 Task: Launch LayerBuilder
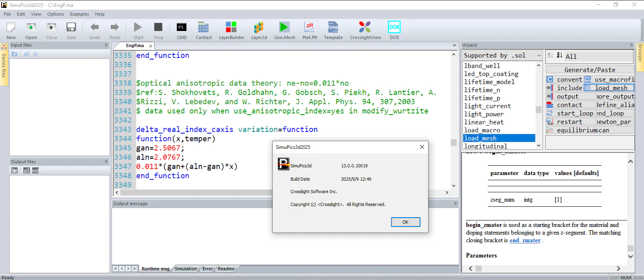pos(231,31)
